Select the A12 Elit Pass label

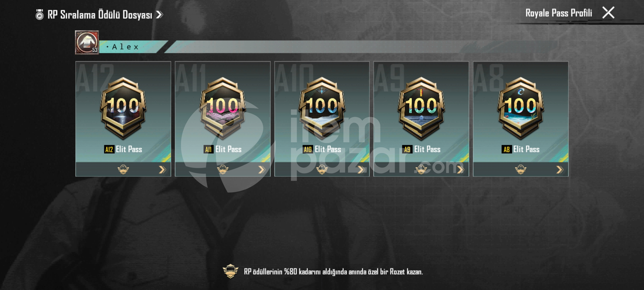click(123, 149)
